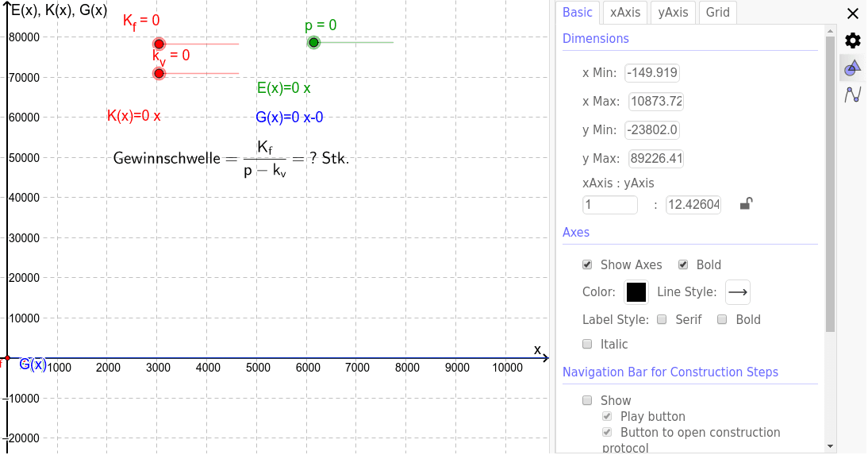
Task: Switch to the xAxis tab
Action: coord(625,12)
